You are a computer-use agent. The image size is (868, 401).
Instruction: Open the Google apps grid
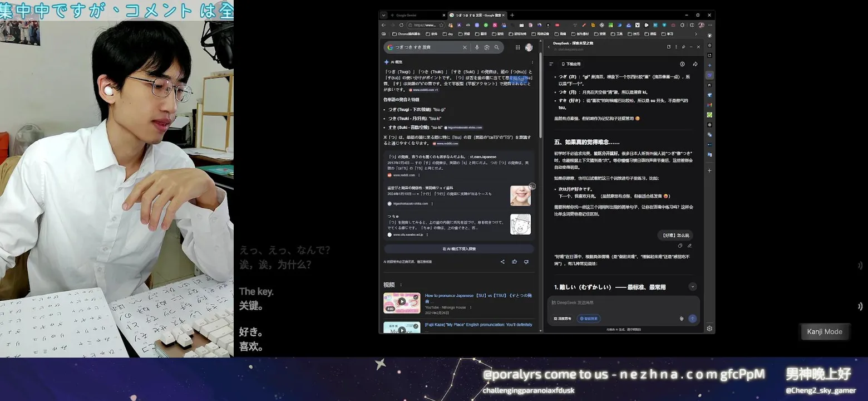point(517,47)
